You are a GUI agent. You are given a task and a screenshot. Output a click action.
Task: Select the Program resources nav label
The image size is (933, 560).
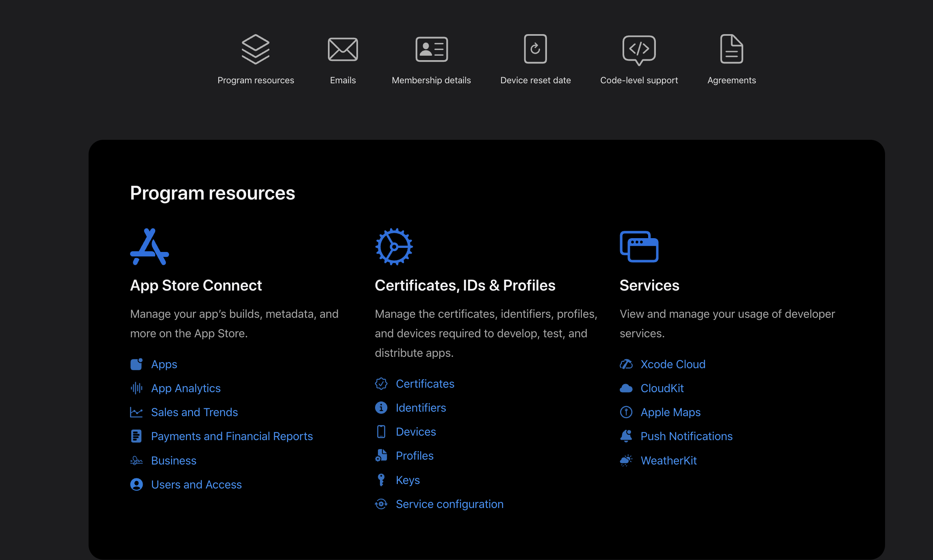tap(256, 80)
